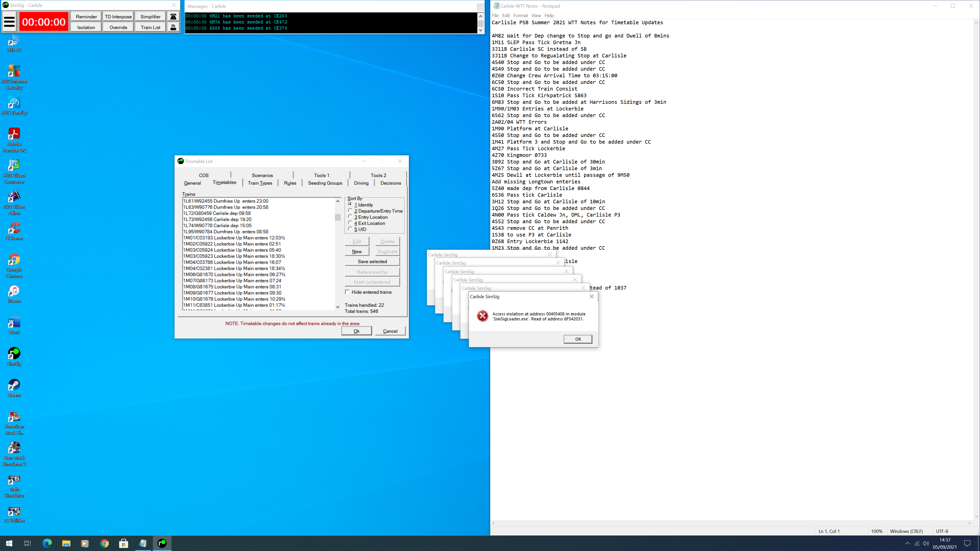Click the telephone icon in SimSig toolbar

click(x=173, y=16)
